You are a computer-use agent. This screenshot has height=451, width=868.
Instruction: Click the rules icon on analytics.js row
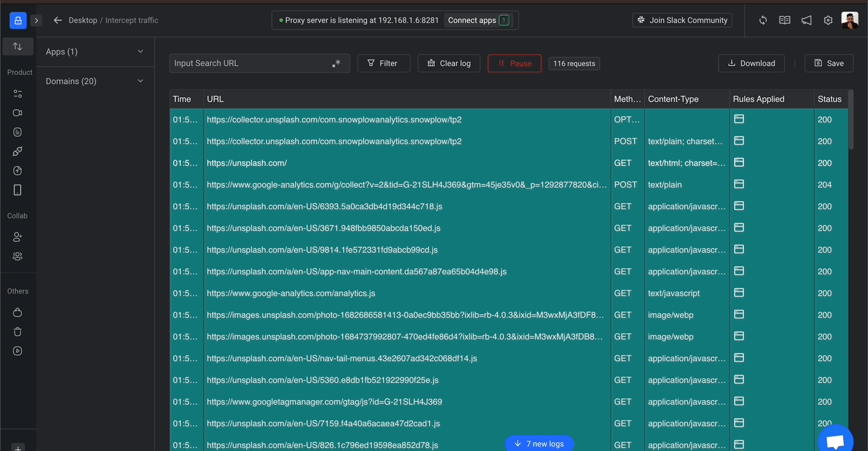738,292
